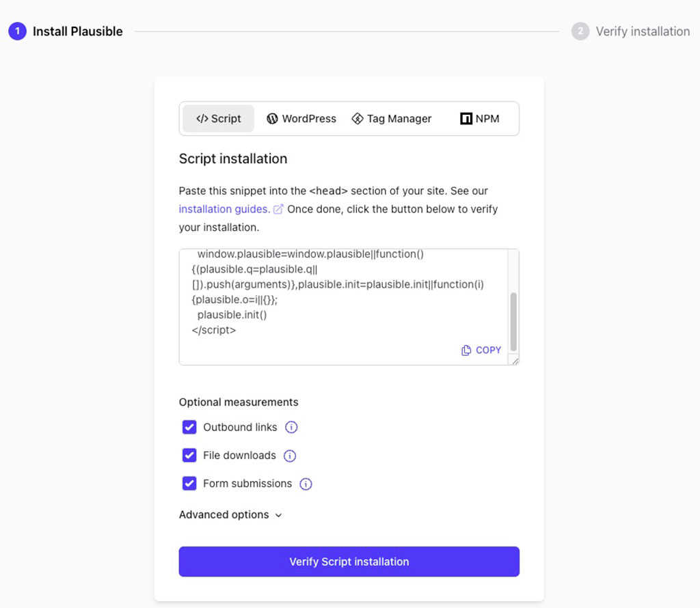Click the Advanced options chevron arrow
The width and height of the screenshot is (700, 608).
coord(278,516)
